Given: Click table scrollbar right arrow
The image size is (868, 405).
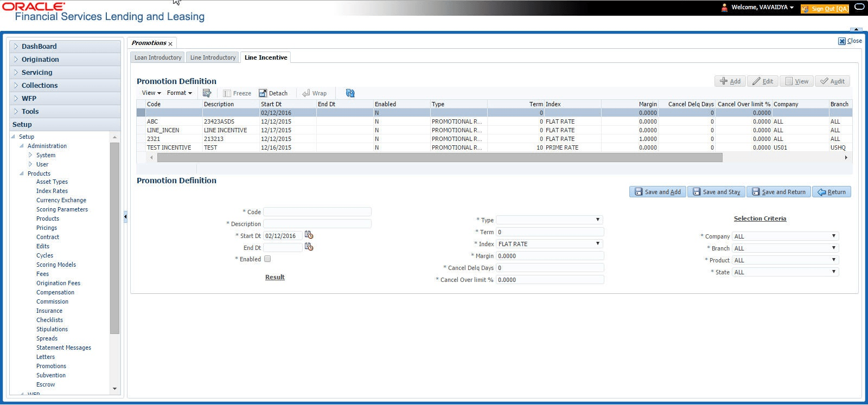Looking at the screenshot, I should (x=846, y=158).
